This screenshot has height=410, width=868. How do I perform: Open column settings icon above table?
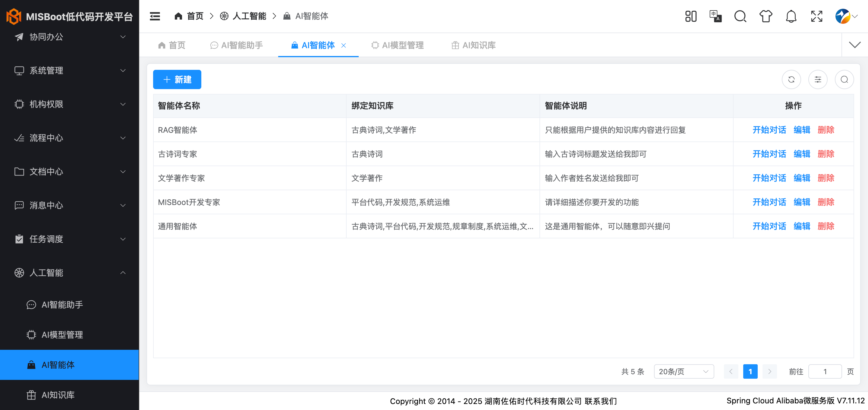click(x=818, y=79)
